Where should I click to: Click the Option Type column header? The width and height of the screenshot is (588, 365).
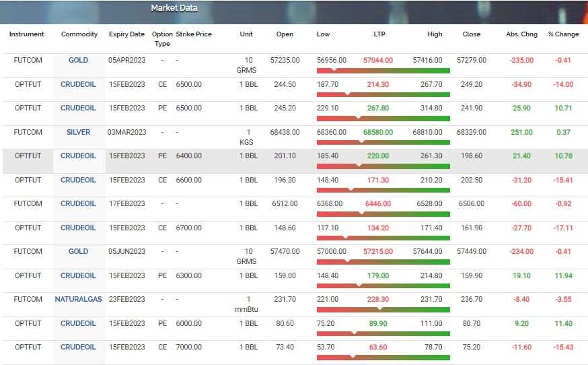click(x=162, y=38)
